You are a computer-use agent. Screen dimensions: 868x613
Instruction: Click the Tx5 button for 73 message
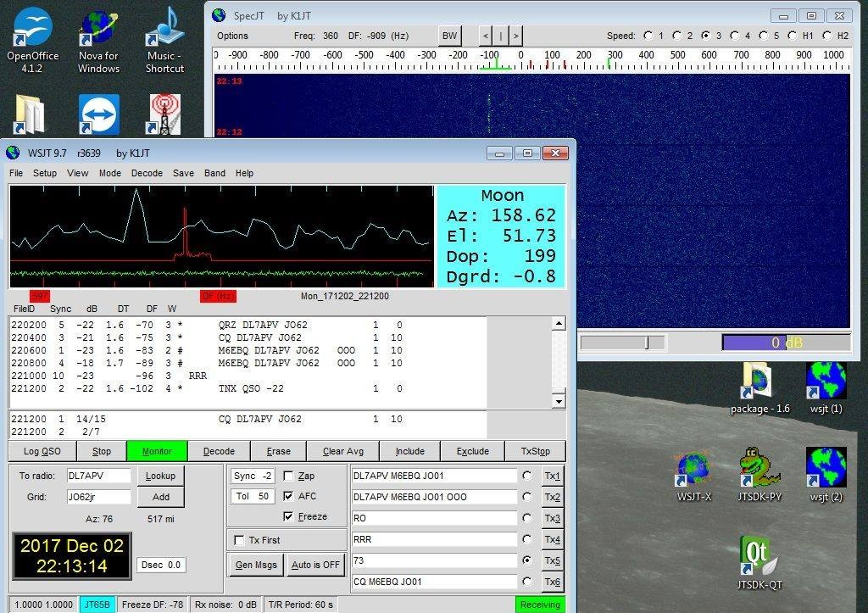click(x=552, y=560)
